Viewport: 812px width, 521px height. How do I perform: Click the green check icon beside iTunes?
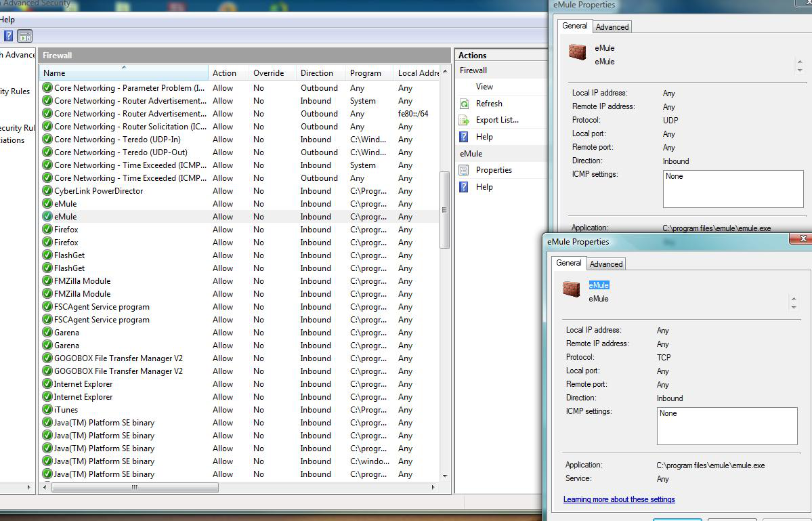[47, 410]
